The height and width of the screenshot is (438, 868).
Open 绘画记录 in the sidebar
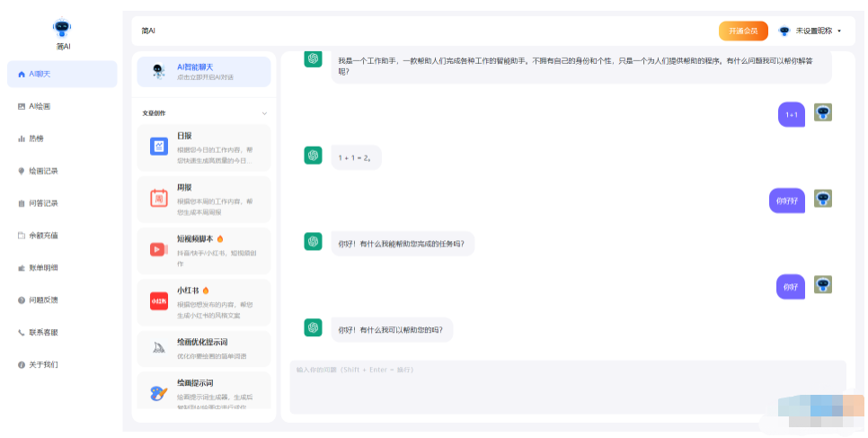pyautogui.click(x=43, y=171)
